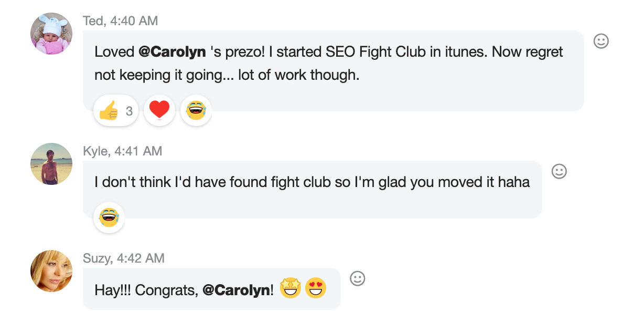The width and height of the screenshot is (644, 312).
Task: Open Suzy's profile avatar
Action: click(51, 271)
